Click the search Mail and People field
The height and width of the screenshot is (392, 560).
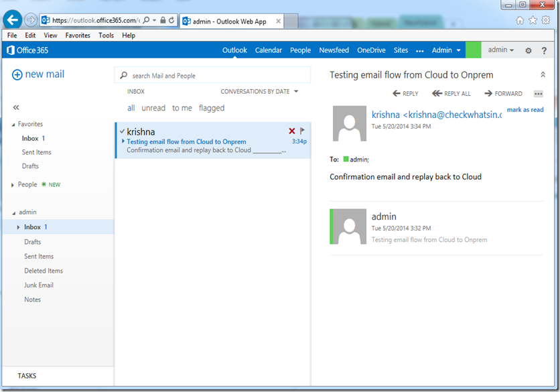(x=212, y=76)
